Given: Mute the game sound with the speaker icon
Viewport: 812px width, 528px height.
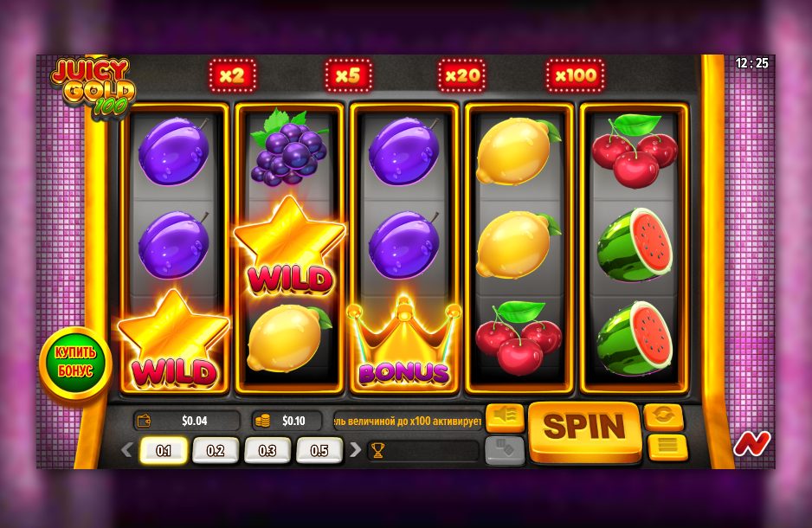Looking at the screenshot, I should (505, 416).
